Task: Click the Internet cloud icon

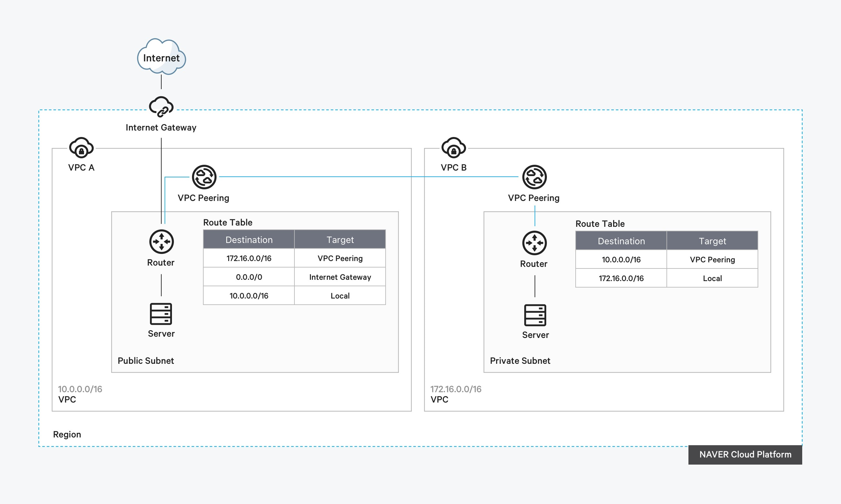Action: [161, 57]
